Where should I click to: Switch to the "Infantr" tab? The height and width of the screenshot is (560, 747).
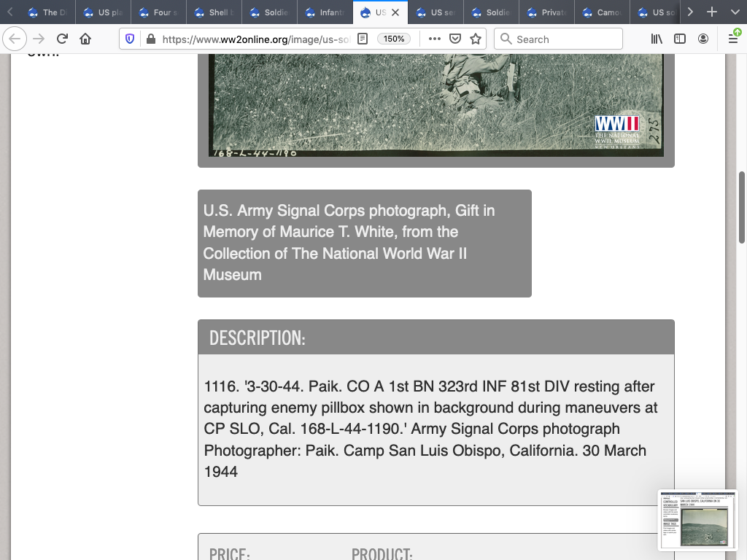coord(325,12)
